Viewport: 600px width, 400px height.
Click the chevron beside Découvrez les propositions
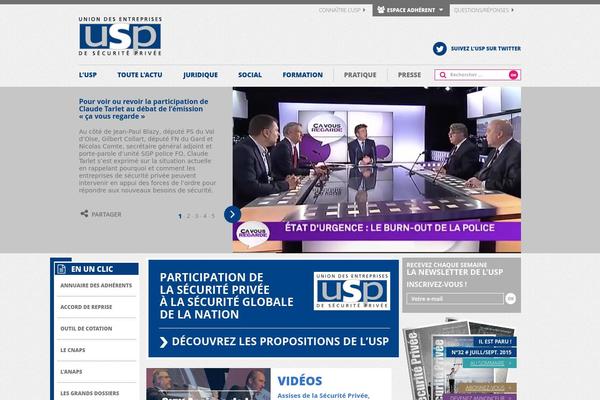pyautogui.click(x=163, y=342)
